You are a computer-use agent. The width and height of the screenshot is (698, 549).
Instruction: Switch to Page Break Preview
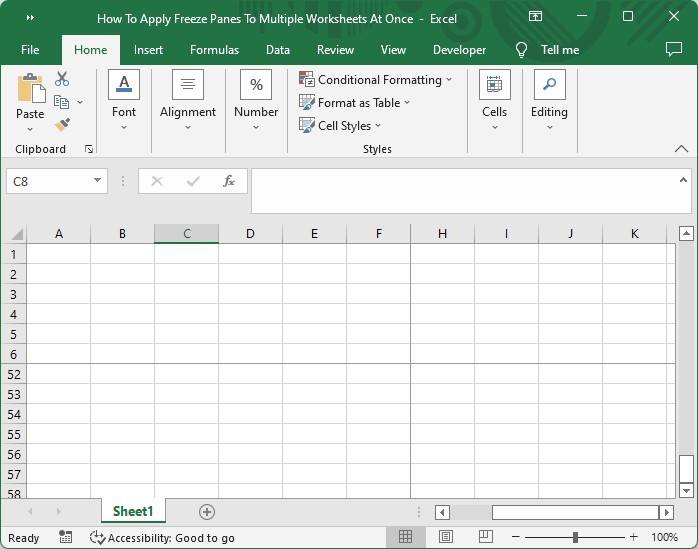[486, 537]
